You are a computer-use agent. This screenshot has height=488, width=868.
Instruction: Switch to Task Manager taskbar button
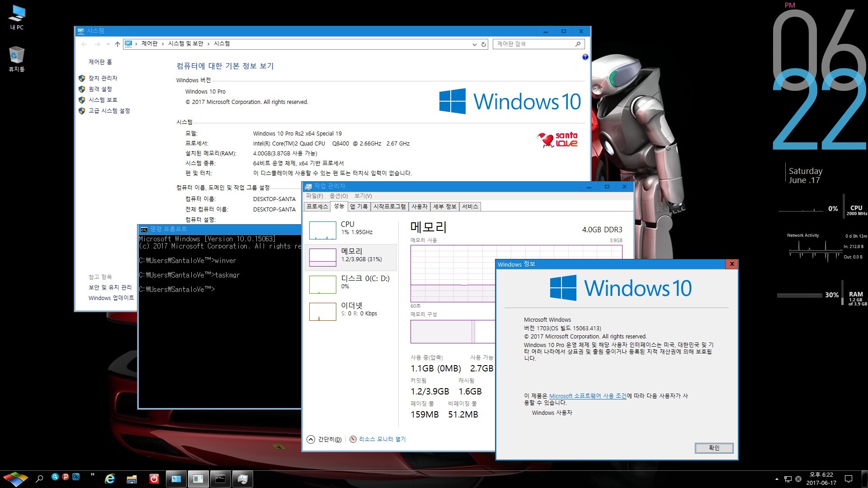pos(242,479)
